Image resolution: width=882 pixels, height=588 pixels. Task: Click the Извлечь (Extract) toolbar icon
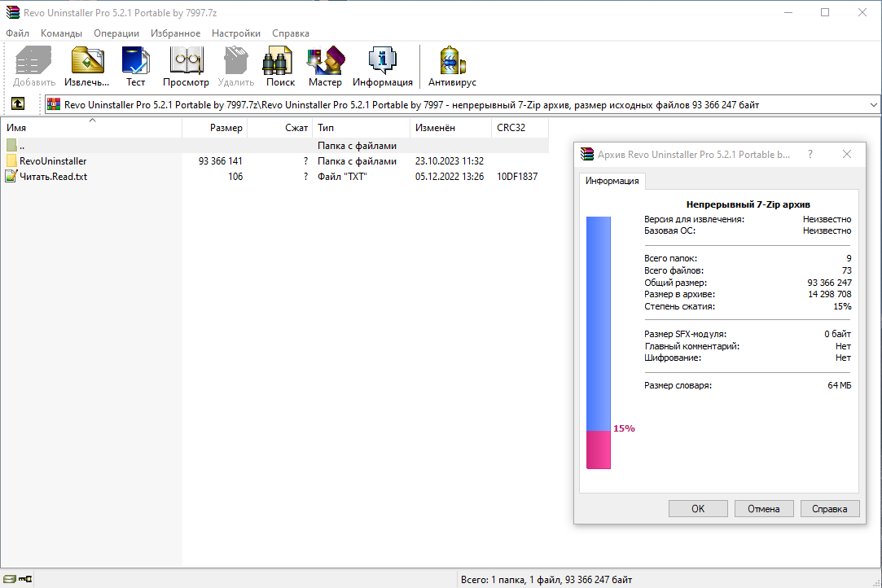pos(86,67)
